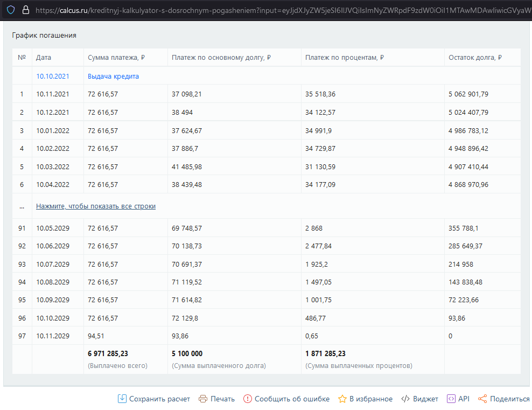The image size is (532, 410).
Task: Click the printer icon
Action: (203, 399)
